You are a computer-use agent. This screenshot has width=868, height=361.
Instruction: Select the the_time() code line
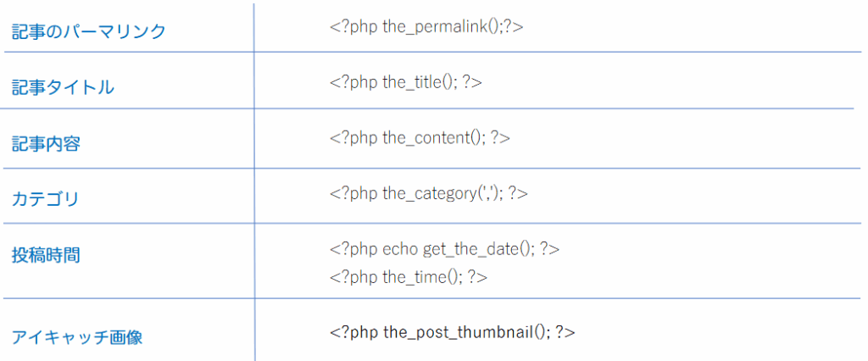pos(409,276)
